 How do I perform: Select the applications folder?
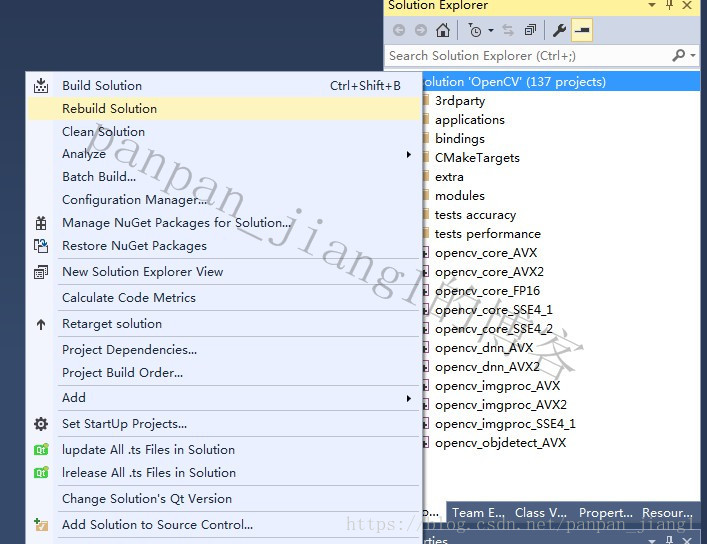pos(469,120)
